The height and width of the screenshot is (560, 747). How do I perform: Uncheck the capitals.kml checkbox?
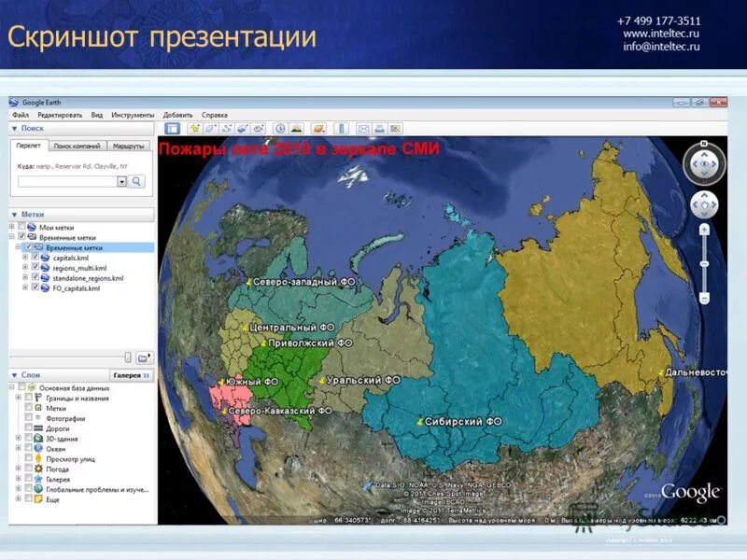click(35, 257)
